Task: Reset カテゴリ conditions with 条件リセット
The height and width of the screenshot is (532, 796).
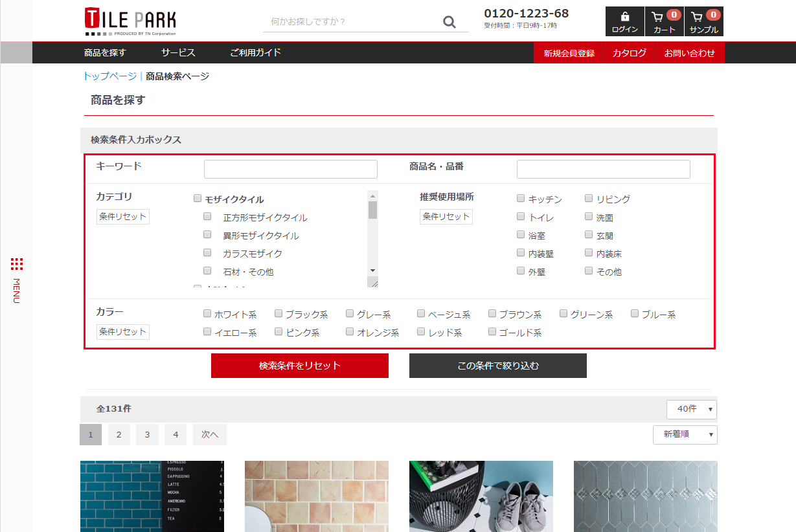Action: pyautogui.click(x=123, y=217)
